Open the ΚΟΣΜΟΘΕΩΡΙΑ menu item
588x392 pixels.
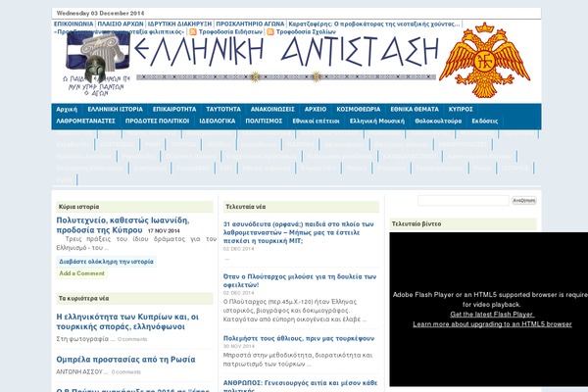pyautogui.click(x=359, y=109)
